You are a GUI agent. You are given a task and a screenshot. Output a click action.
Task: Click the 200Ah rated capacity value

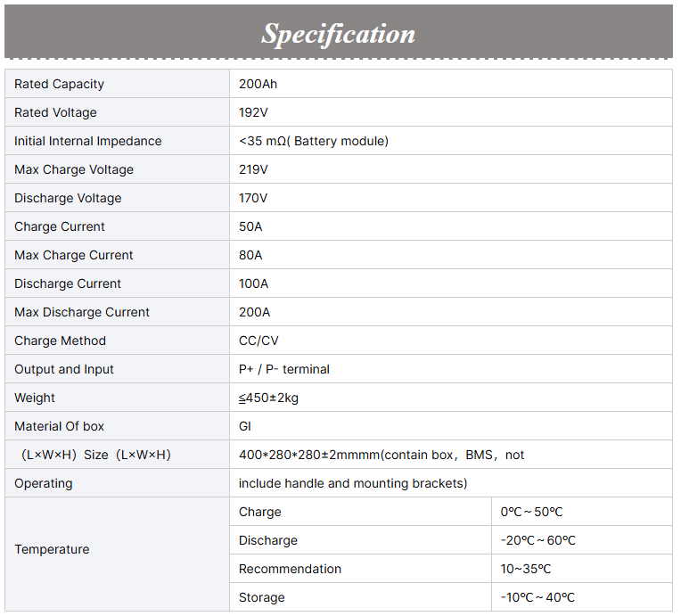coord(259,84)
